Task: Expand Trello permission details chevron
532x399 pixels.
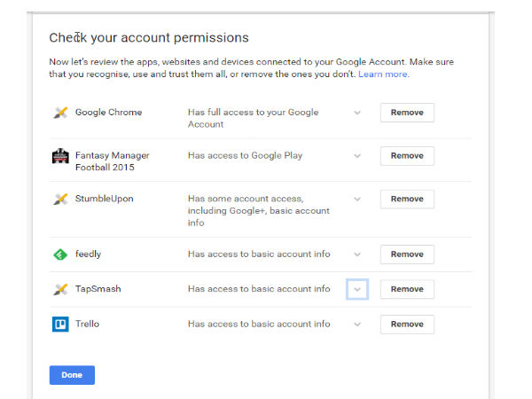Action: point(357,325)
